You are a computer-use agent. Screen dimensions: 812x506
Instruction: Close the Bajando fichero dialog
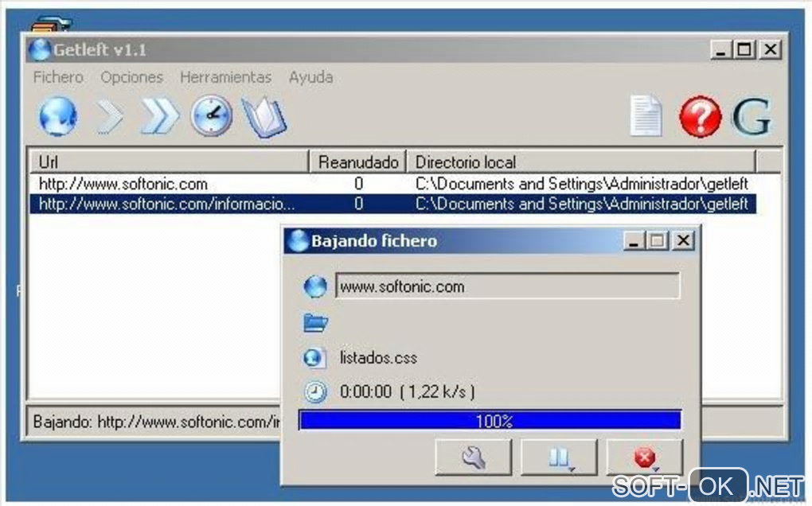(683, 240)
